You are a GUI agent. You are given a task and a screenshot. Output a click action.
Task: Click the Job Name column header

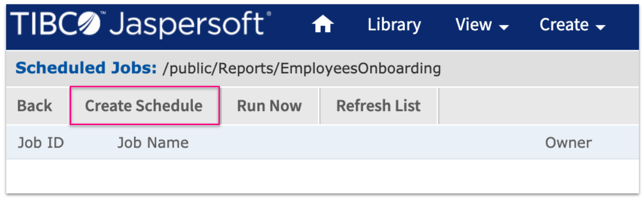153,142
